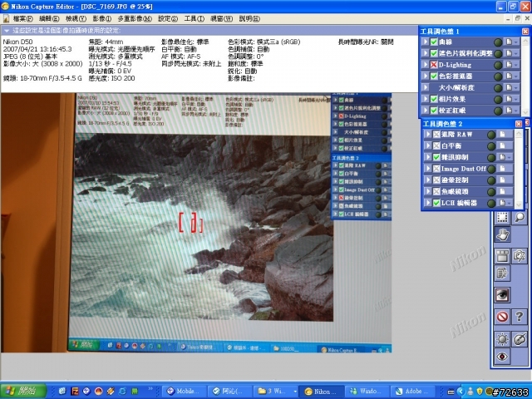
Task: Click the Windows 開始 Start button
Action: (23, 392)
